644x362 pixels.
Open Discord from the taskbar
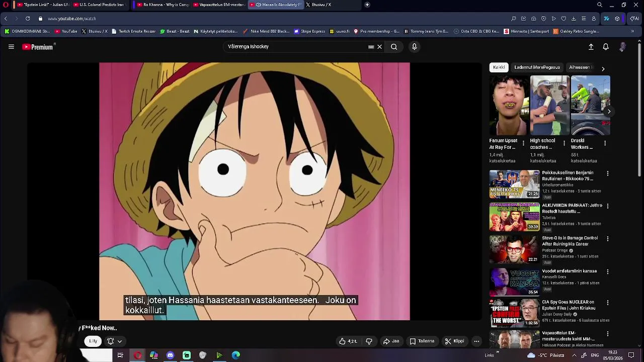click(x=170, y=355)
